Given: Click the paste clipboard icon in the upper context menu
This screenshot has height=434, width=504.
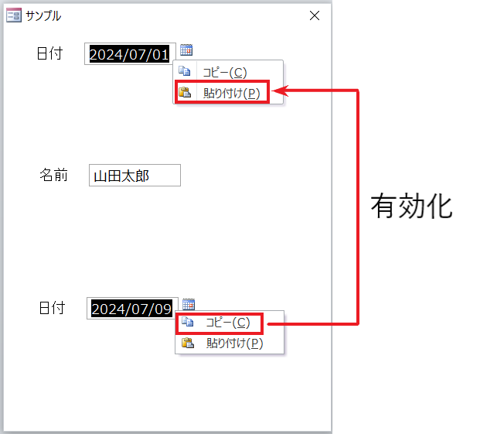Looking at the screenshot, I should coord(185,92).
